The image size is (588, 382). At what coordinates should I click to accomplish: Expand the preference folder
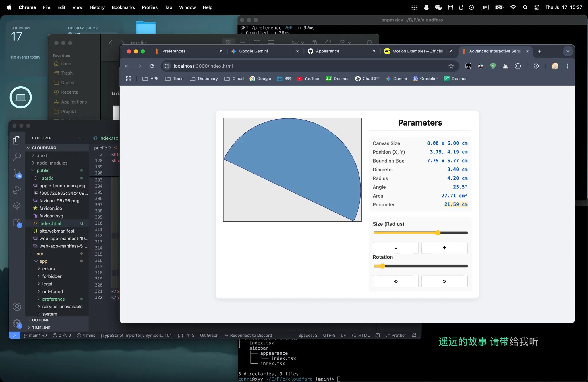(53, 299)
